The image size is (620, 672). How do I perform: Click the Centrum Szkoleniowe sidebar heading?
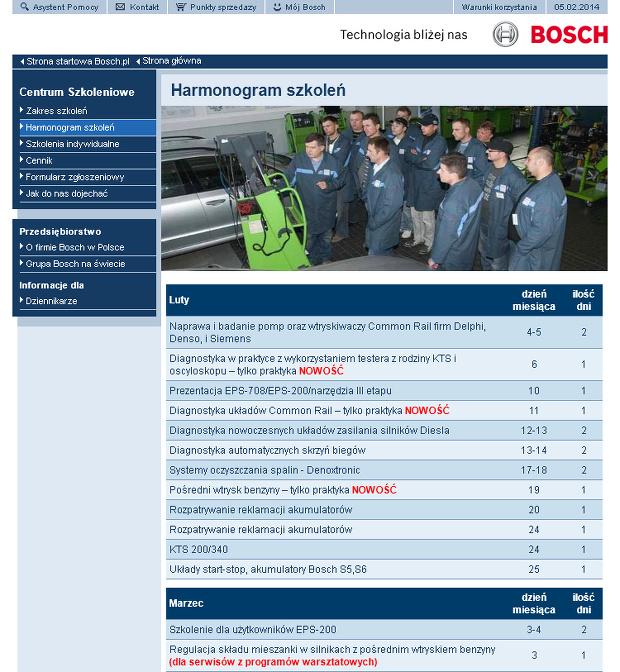coord(77,92)
